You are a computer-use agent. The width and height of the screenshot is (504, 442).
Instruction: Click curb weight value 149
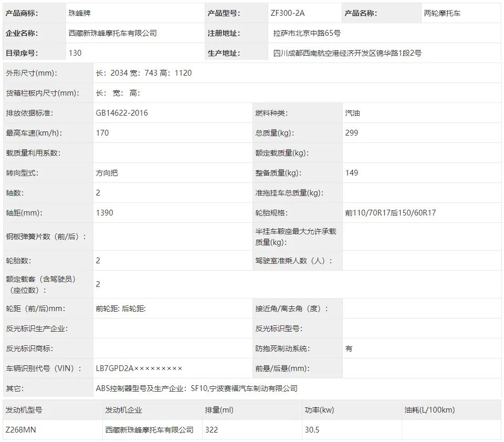pos(352,173)
